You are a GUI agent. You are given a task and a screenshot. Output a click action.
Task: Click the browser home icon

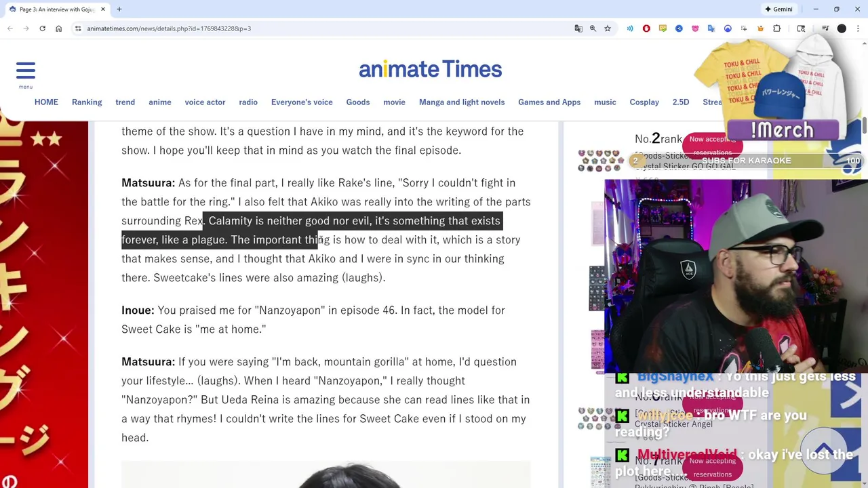click(x=58, y=28)
